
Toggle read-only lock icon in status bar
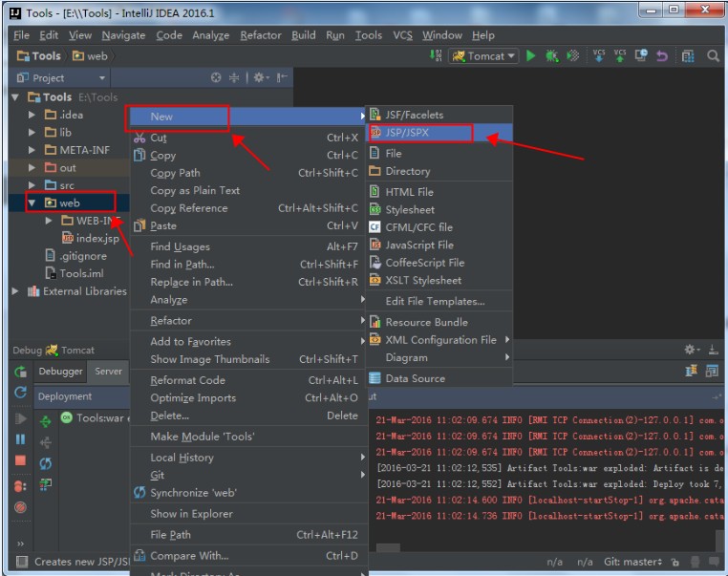[x=675, y=562]
